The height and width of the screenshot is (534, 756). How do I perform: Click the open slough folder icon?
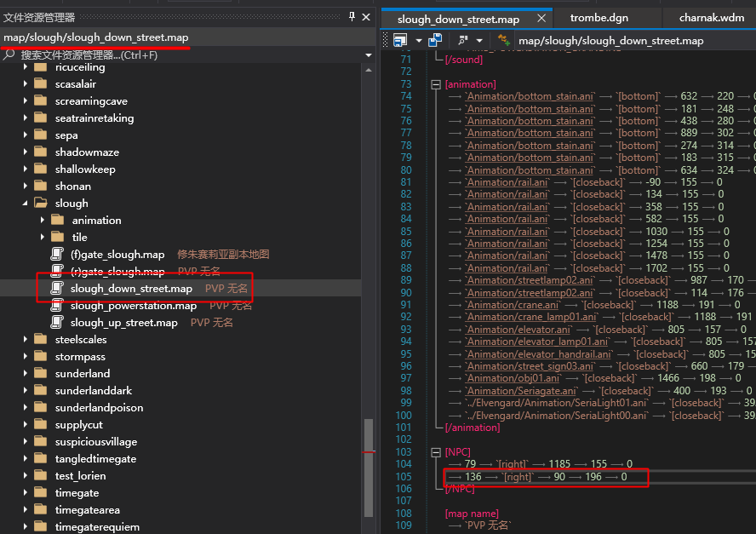coord(41,203)
